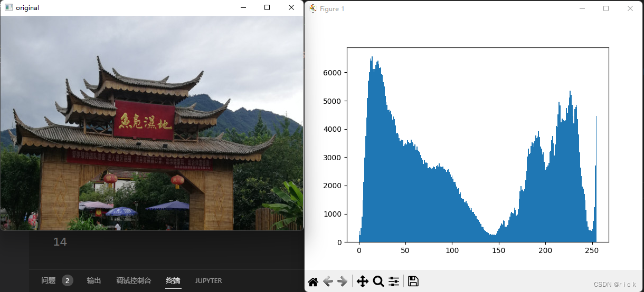Reset the Figure 1 view with Home icon
The height and width of the screenshot is (292, 644).
(312, 281)
